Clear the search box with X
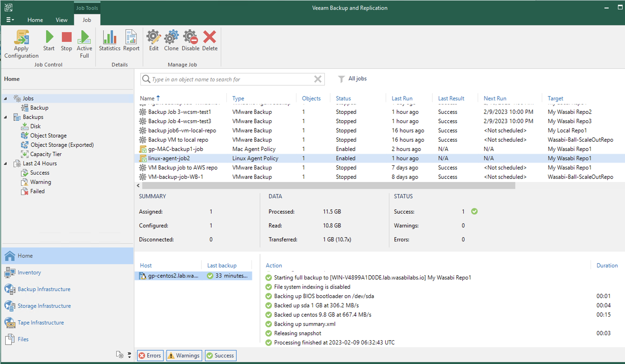Viewport: 625px width, 364px height. [318, 79]
